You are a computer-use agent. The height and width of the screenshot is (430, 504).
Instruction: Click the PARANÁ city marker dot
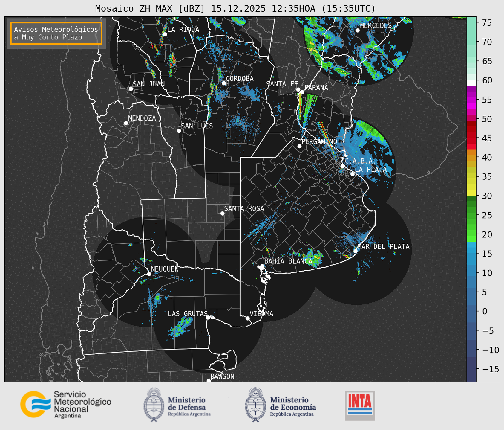(x=302, y=92)
